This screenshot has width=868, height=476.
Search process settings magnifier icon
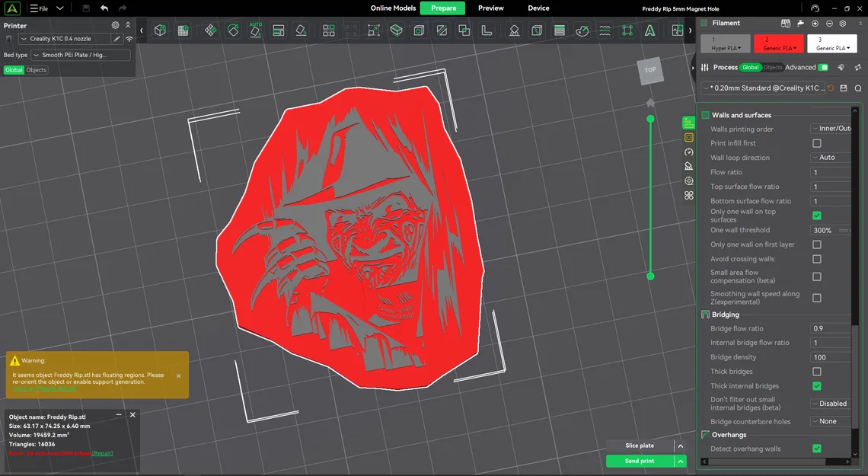pyautogui.click(x=858, y=88)
